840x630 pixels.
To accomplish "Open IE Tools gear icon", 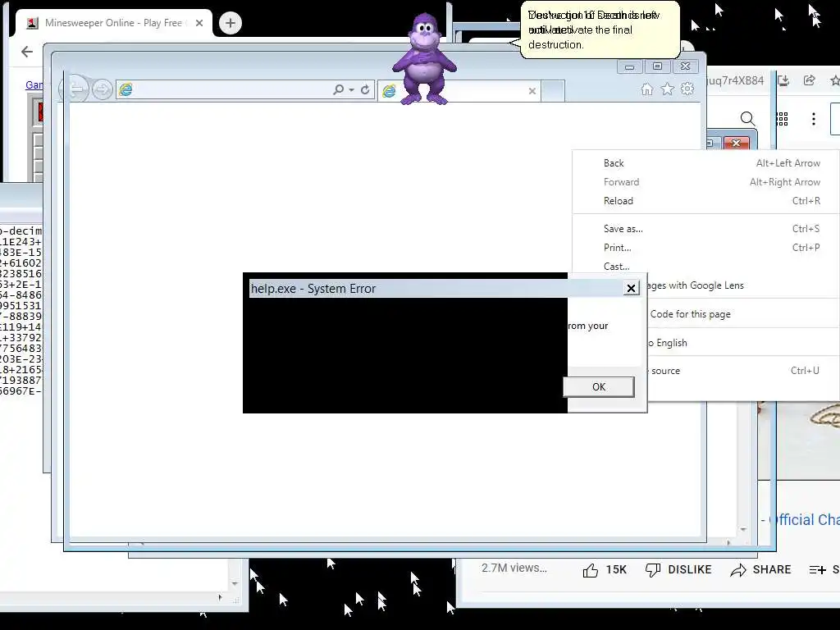I will (687, 89).
